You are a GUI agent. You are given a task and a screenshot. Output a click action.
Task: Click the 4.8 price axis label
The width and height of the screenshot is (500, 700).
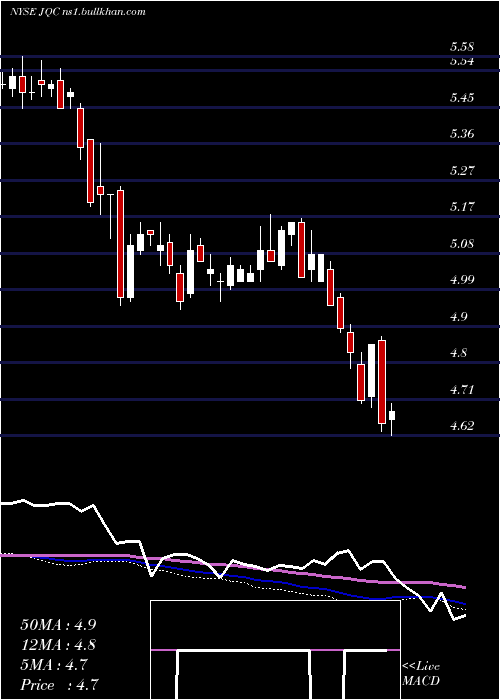(x=458, y=353)
